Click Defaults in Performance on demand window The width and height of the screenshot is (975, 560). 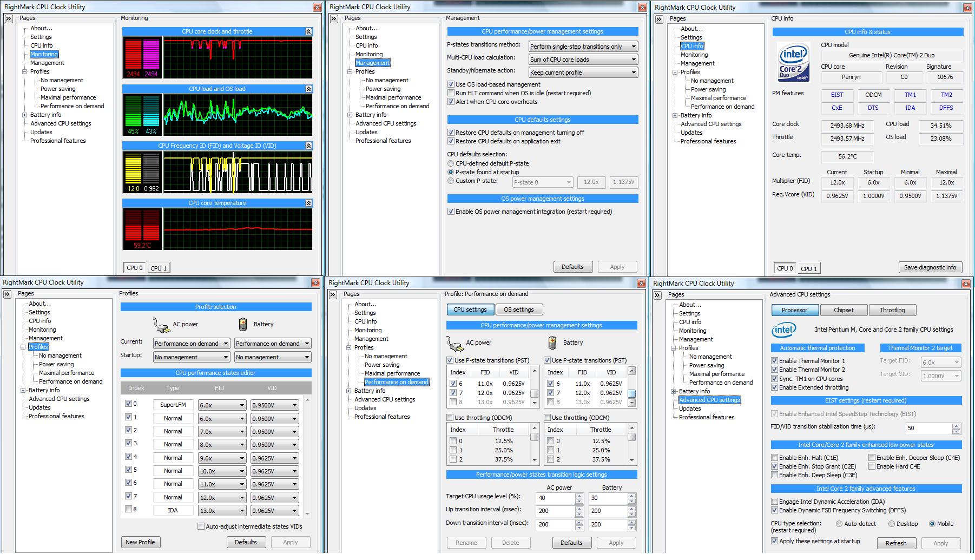click(571, 543)
